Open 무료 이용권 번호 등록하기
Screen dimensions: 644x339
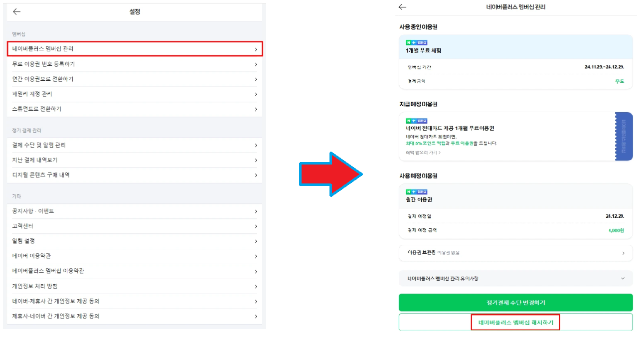point(135,64)
